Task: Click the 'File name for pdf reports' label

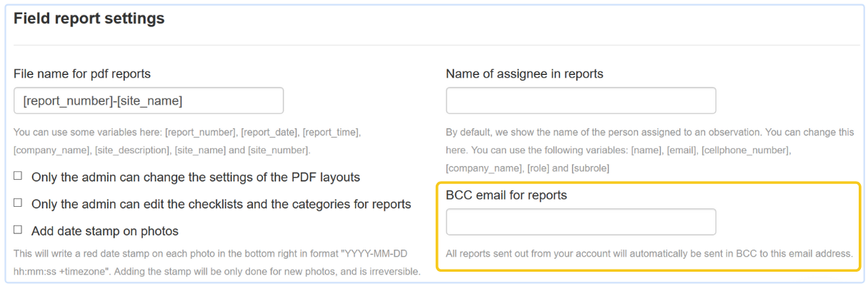Action: [x=82, y=73]
